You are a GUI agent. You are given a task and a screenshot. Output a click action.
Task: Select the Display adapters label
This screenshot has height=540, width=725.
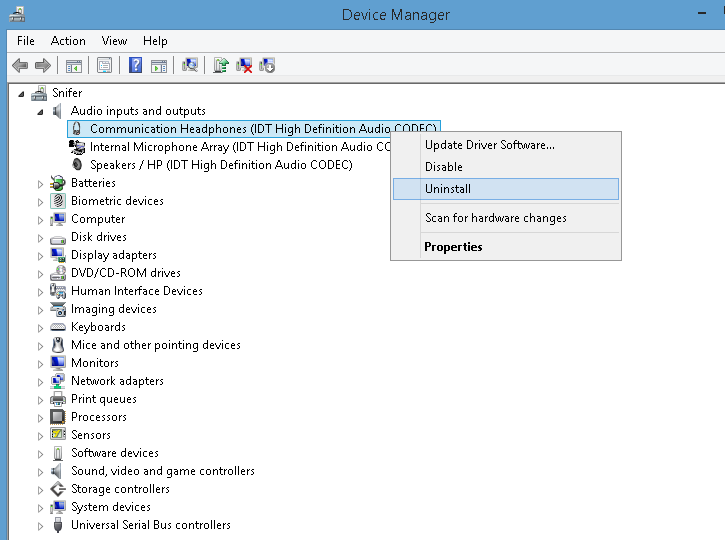pos(114,255)
